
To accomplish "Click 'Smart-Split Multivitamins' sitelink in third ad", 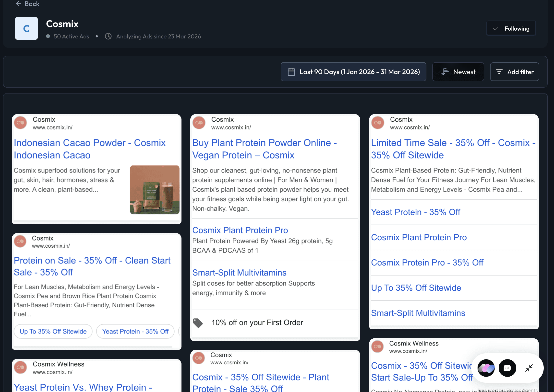I will click(x=418, y=313).
